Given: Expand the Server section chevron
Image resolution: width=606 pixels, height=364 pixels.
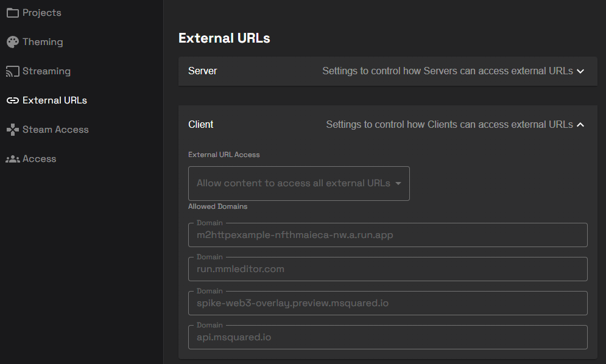Looking at the screenshot, I should pos(580,71).
